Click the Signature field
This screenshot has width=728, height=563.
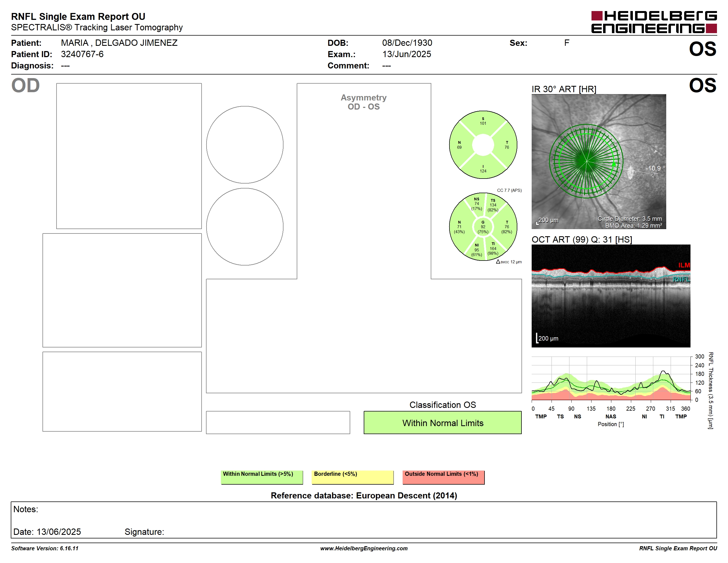[144, 532]
